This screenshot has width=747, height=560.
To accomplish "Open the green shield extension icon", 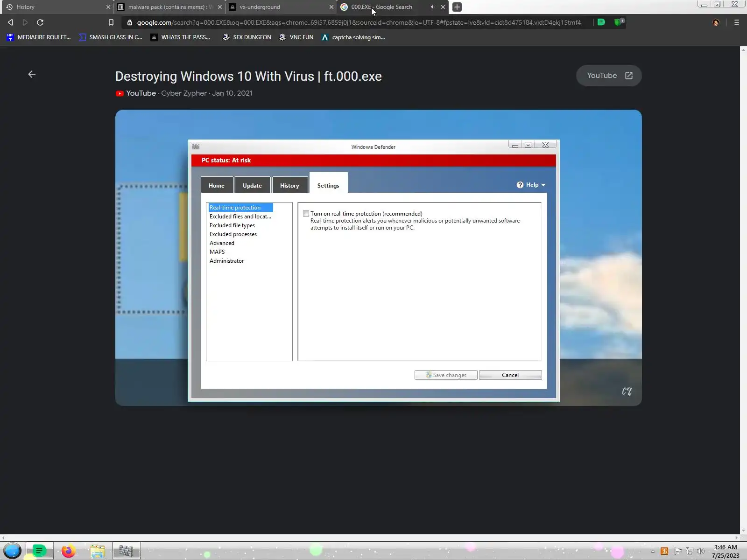I will click(619, 22).
